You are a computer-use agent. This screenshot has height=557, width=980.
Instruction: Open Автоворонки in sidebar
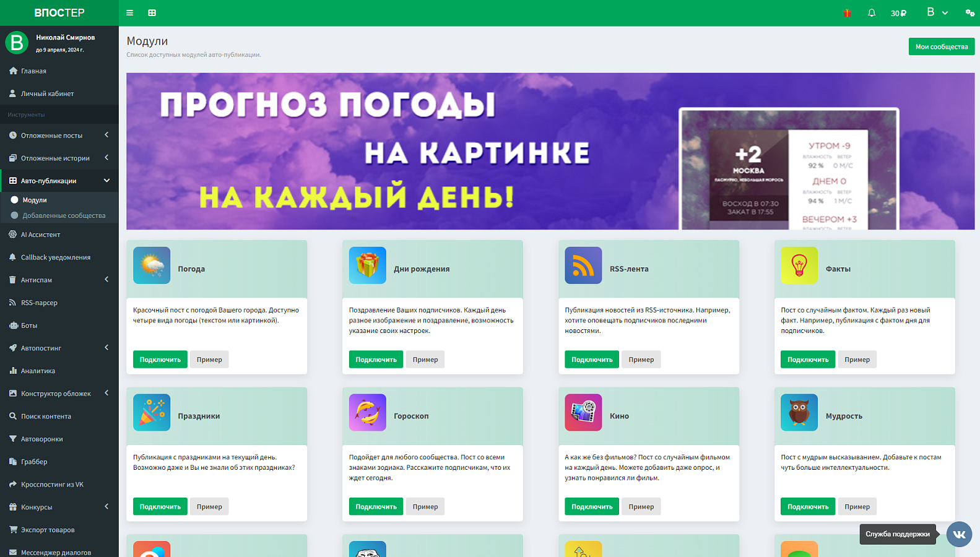[x=59, y=439]
